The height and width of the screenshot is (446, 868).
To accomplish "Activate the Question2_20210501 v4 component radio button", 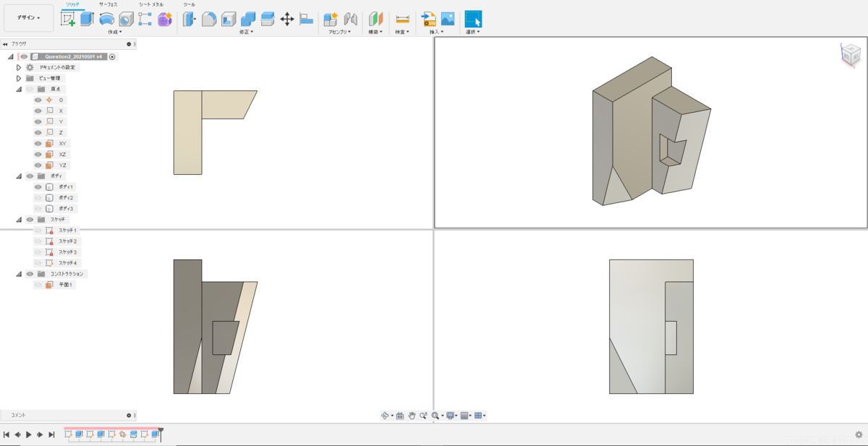I will pyautogui.click(x=112, y=56).
